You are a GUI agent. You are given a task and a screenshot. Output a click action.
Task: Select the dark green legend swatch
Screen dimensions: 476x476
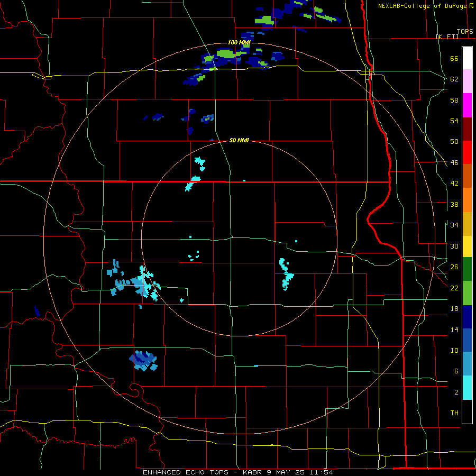coord(467,270)
